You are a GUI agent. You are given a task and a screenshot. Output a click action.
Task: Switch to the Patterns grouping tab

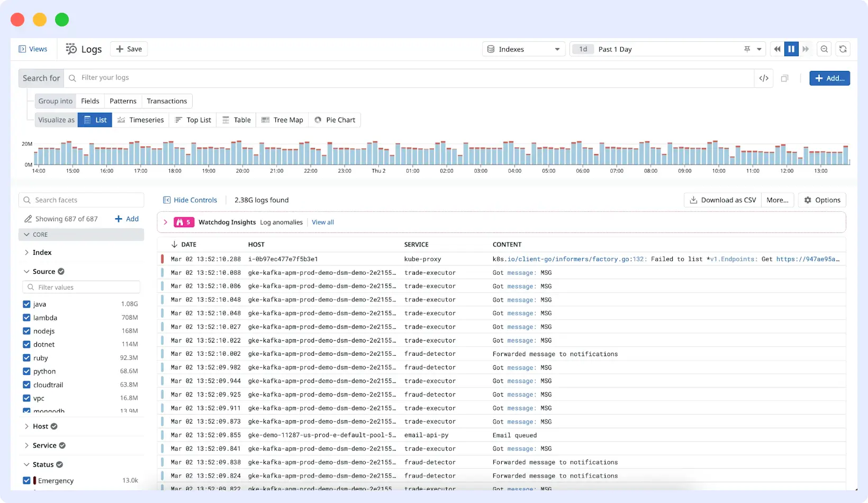click(123, 101)
